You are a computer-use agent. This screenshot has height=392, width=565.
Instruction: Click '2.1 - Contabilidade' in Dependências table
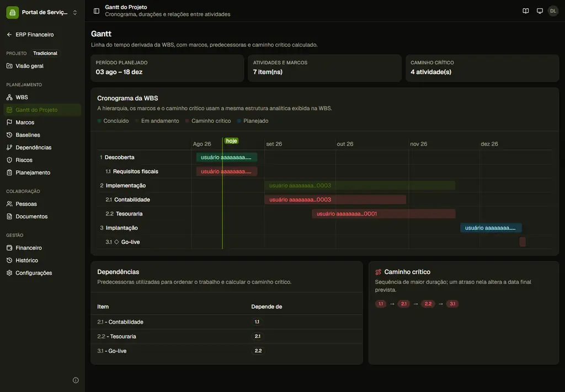(x=120, y=322)
